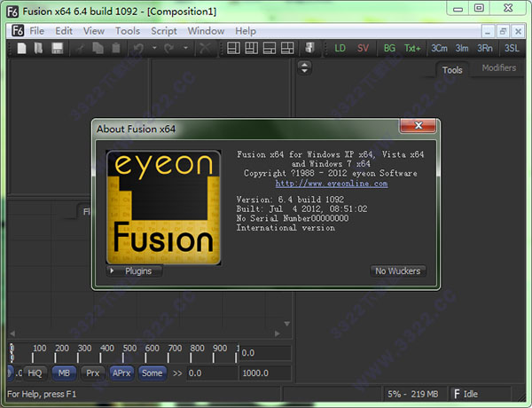Click the Paste clipboard icon in toolbar

pyautogui.click(x=116, y=48)
